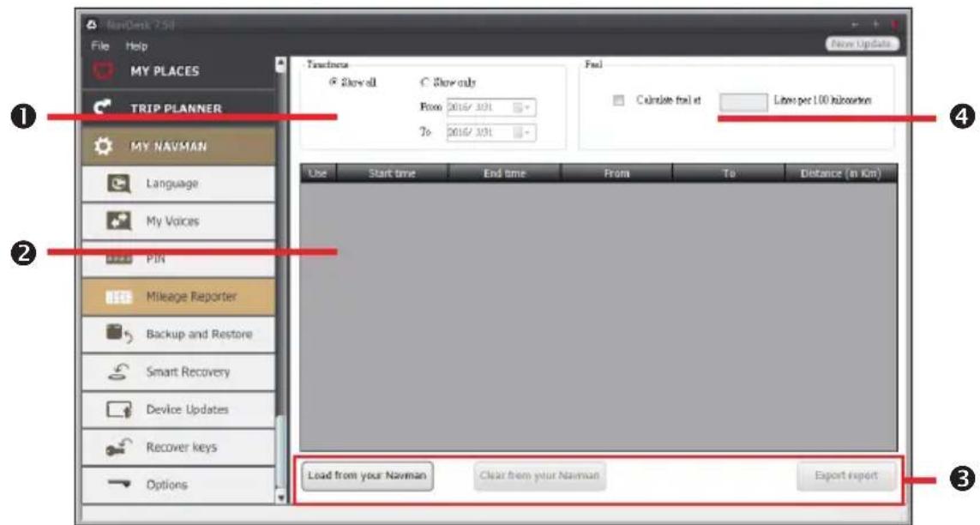Open the Language settings item
Screen dimensions: 980x525
coord(178,184)
